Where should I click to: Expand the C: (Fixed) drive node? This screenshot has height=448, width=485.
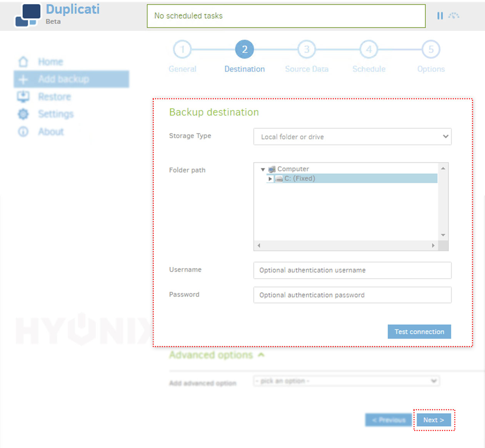click(270, 179)
